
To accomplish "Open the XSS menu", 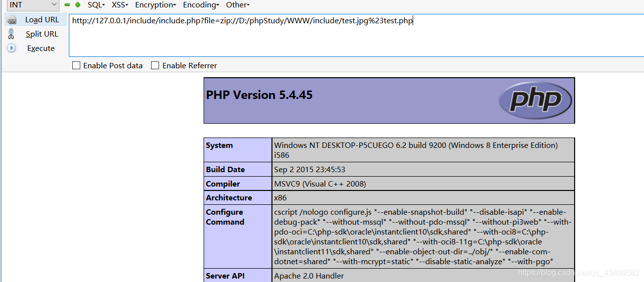I will (120, 5).
